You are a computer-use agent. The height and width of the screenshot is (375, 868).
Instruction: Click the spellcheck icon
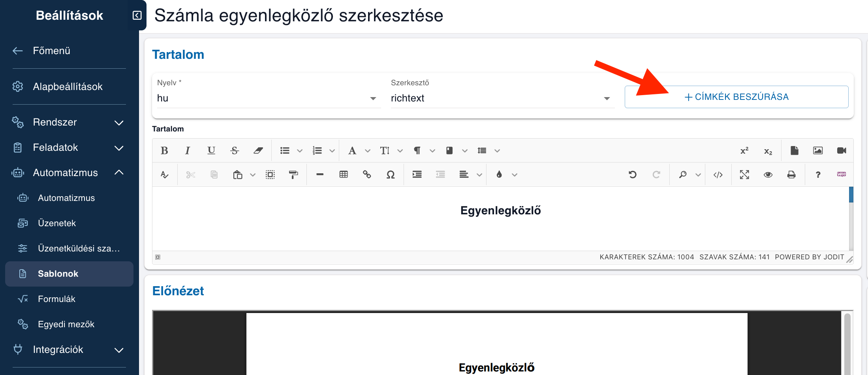[164, 174]
